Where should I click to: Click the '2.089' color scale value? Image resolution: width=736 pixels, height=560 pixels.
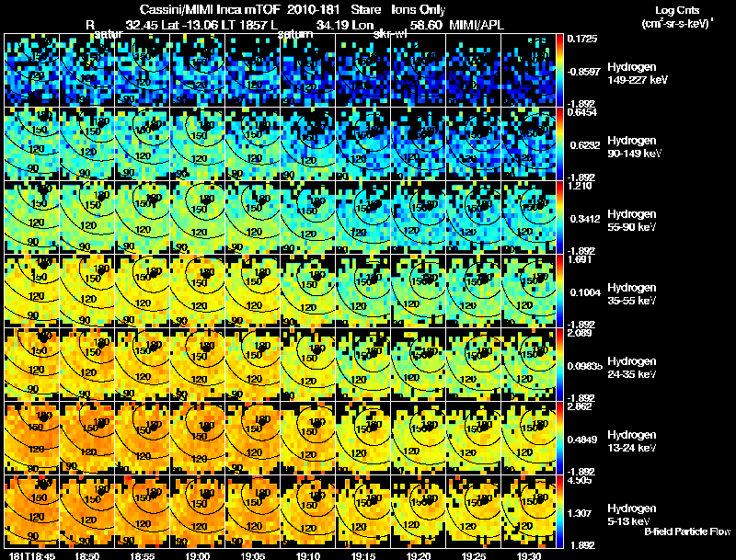[580, 333]
